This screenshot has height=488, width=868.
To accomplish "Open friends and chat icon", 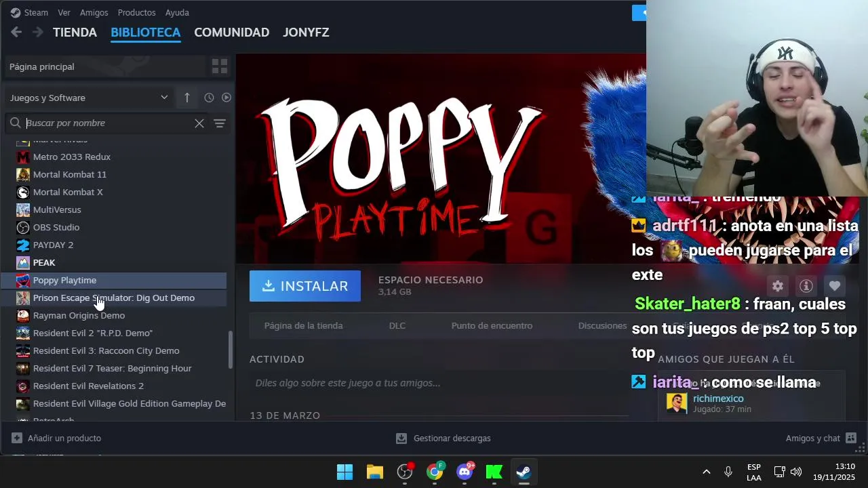I will [x=851, y=438].
